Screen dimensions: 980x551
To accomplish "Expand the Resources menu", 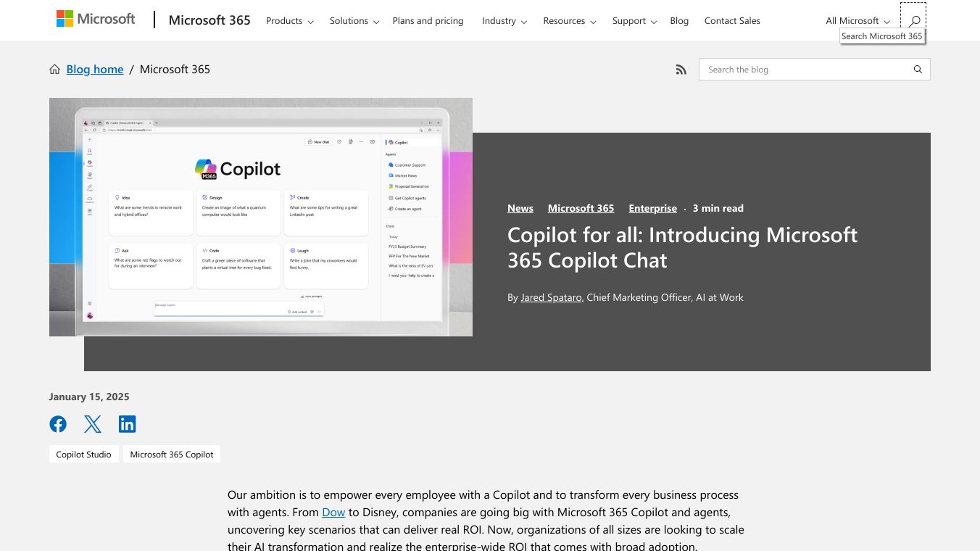I will [x=570, y=20].
